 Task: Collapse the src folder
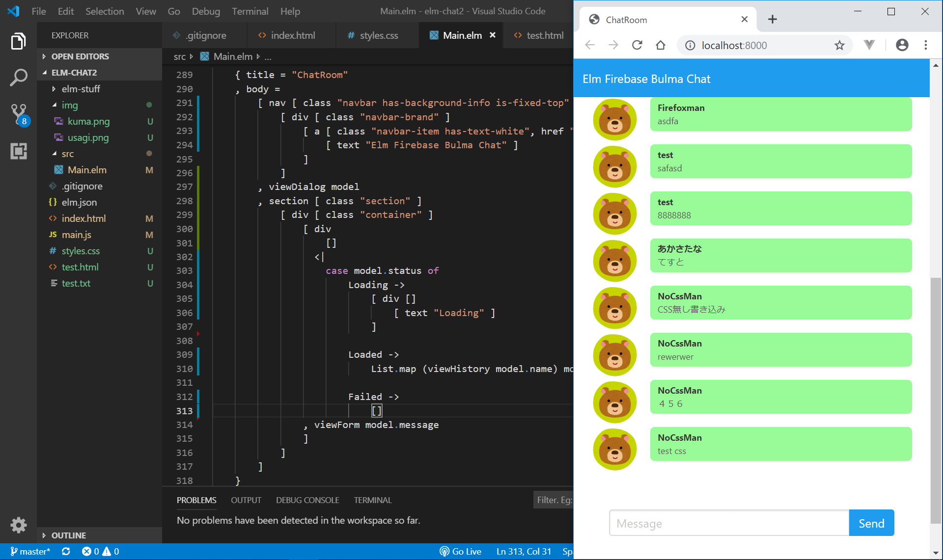99,154
